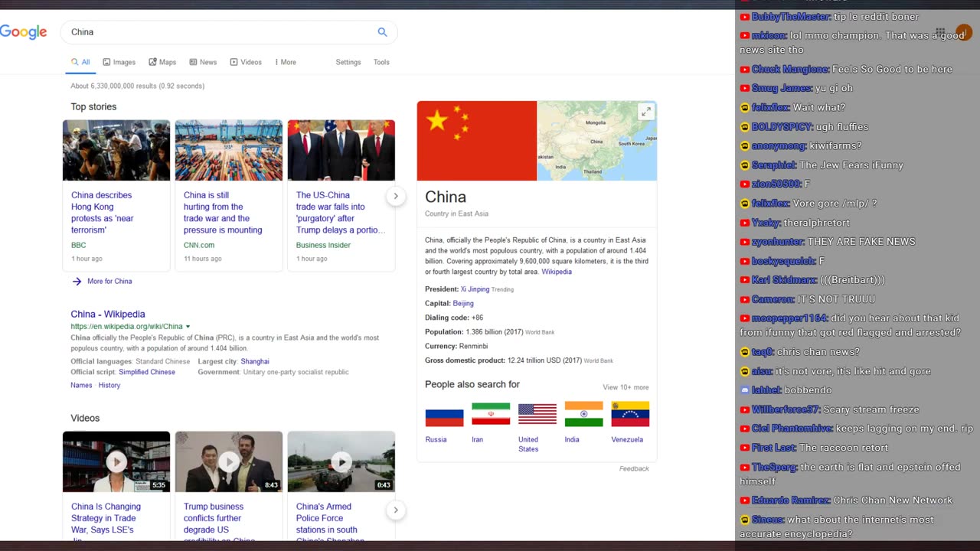Click chat username Eduardo Ramirez
Screen dimensions: 980x551
click(x=791, y=500)
